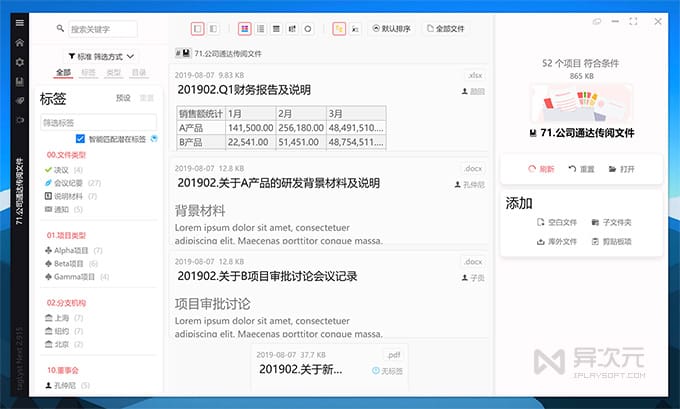
Task: Click the 00.文件类型 group heading
Action: pyautogui.click(x=66, y=155)
